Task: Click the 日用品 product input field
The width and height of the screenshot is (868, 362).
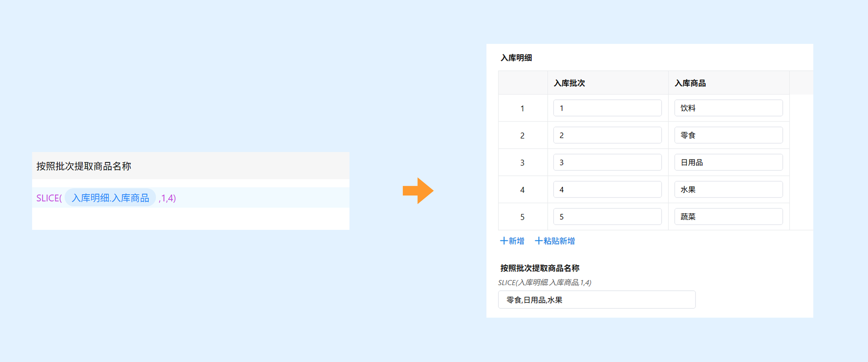Action: point(728,163)
